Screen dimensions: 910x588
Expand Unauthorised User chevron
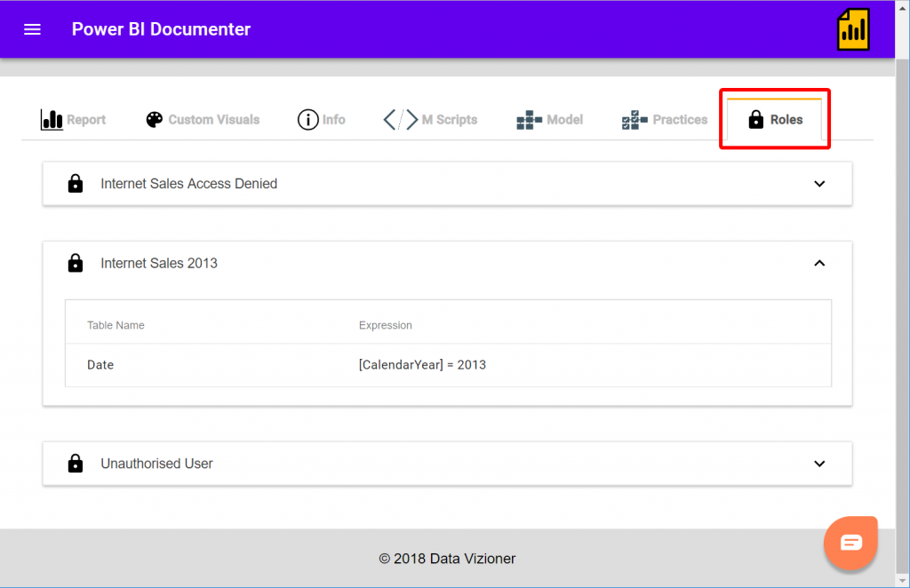point(819,464)
